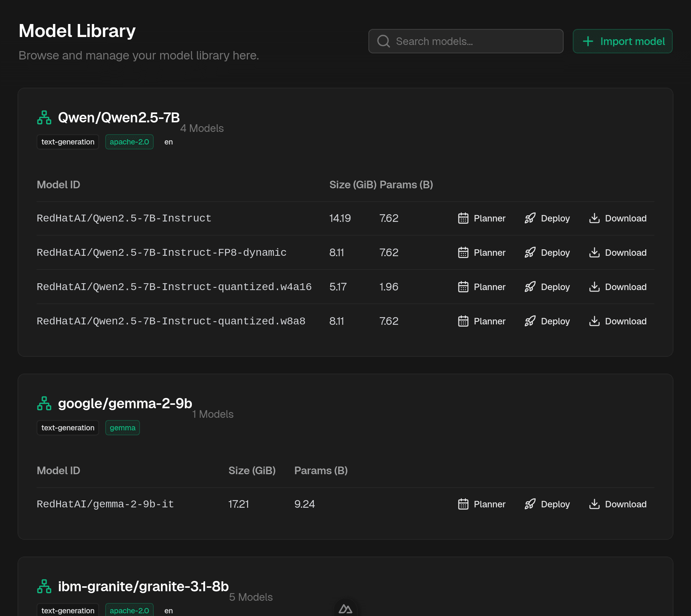Click the ibm-granite/granite-3.1-8b group network icon

[44, 586]
